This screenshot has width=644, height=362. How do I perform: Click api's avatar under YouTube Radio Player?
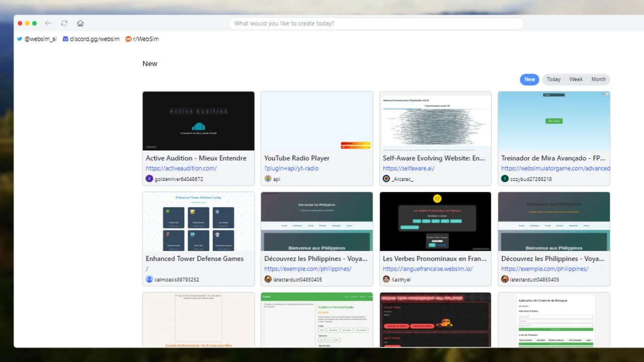pyautogui.click(x=268, y=179)
